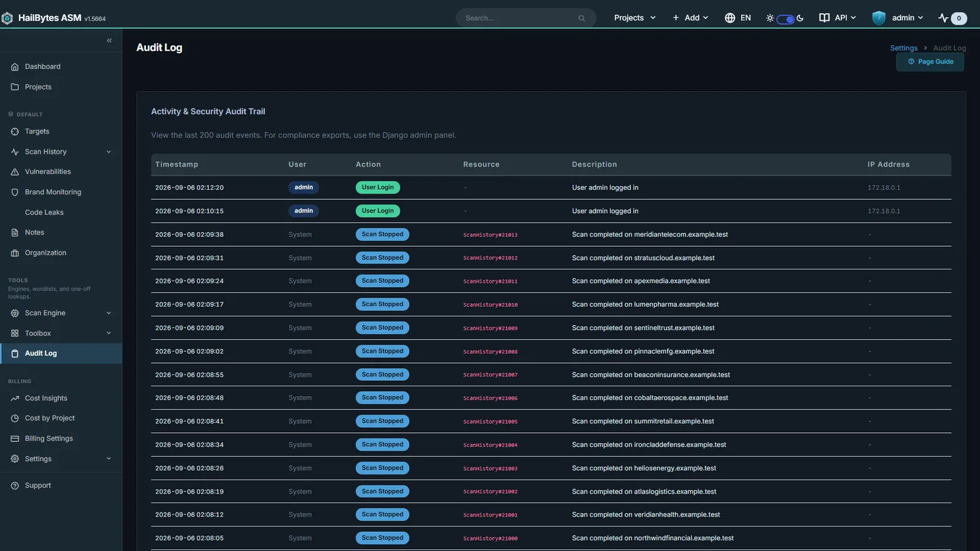This screenshot has height=551, width=980.
Task: Click the 'Scan completed on apexmedia.example.test' description
Action: tap(641, 281)
